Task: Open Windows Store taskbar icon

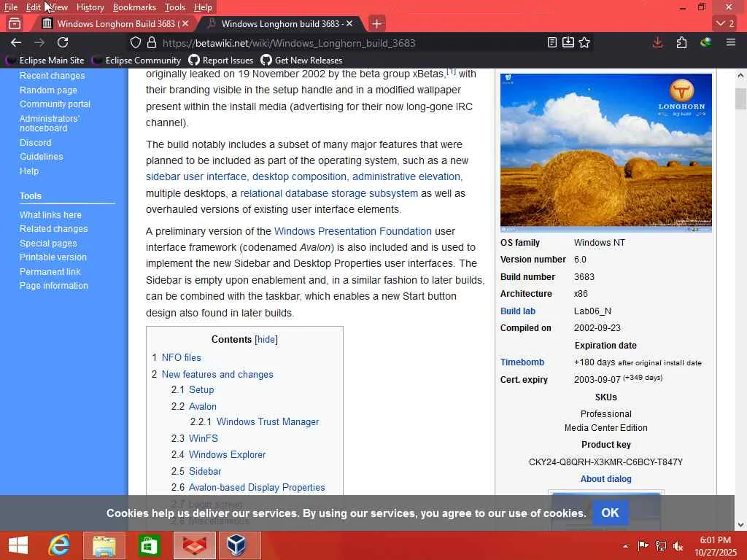Action: [x=149, y=545]
